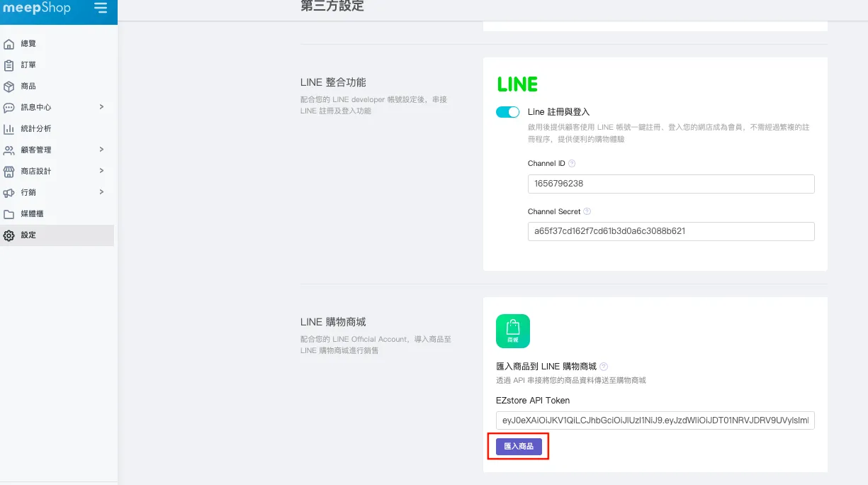Click the green LINE logo

point(517,84)
